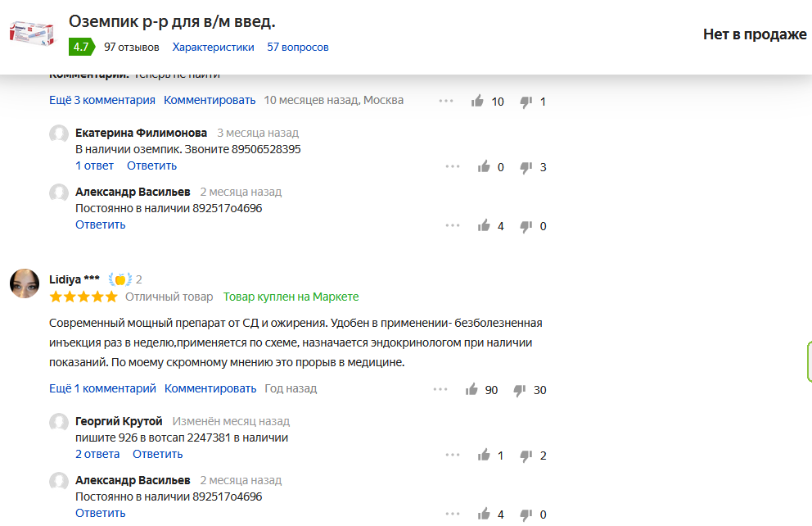Reply to first Александр Васильев comment
The image size is (812, 526).
[101, 224]
